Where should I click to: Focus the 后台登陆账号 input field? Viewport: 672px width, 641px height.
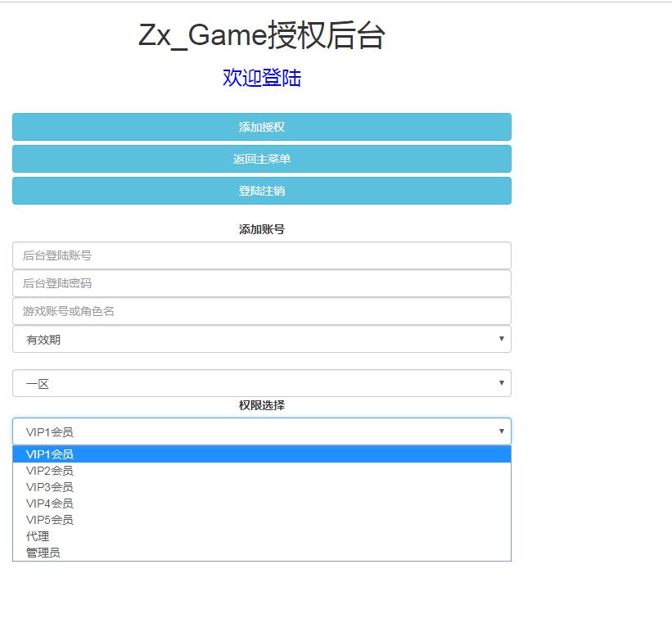pyautogui.click(x=262, y=255)
